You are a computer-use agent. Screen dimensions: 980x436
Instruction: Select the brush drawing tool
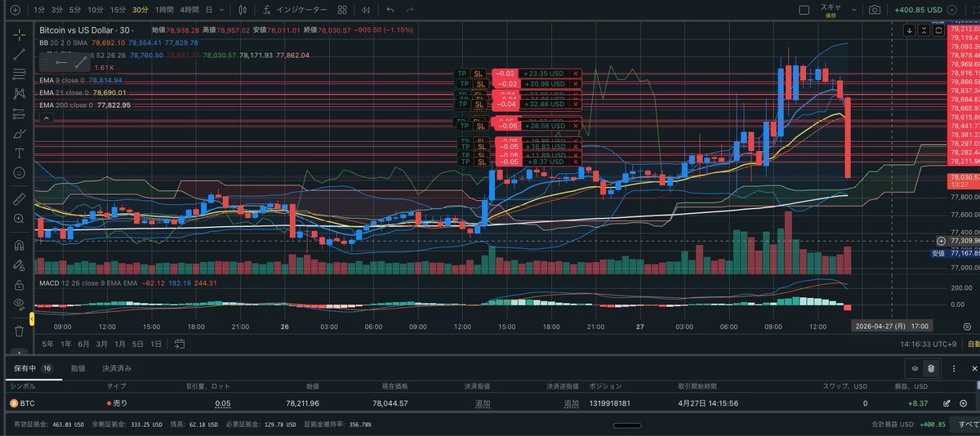(19, 133)
